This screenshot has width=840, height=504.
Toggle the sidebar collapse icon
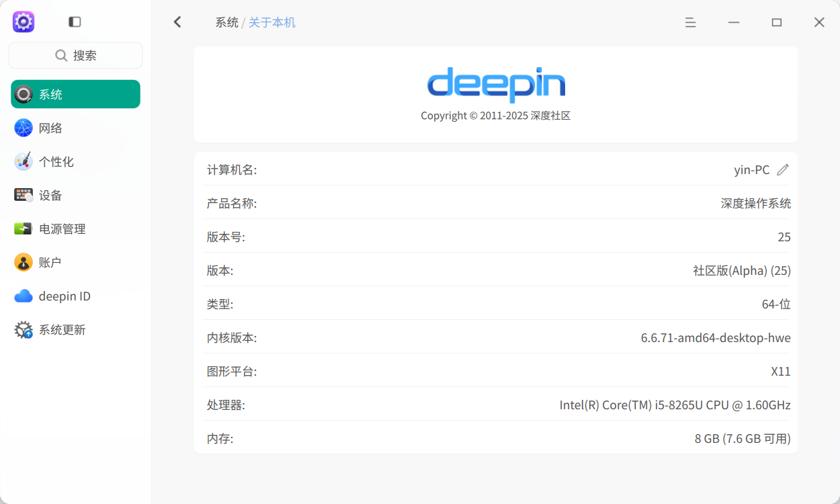pyautogui.click(x=75, y=22)
